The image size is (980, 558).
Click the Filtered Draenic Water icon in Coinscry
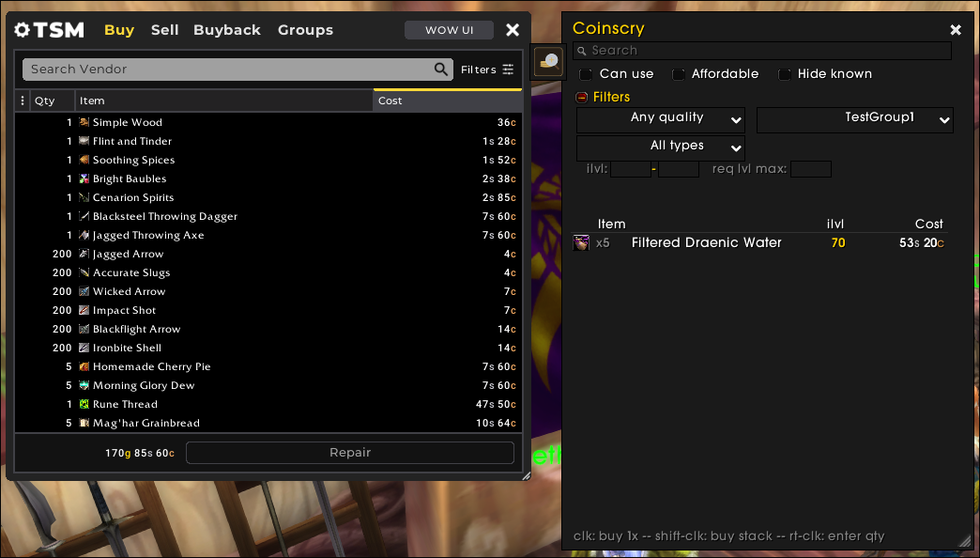[581, 242]
